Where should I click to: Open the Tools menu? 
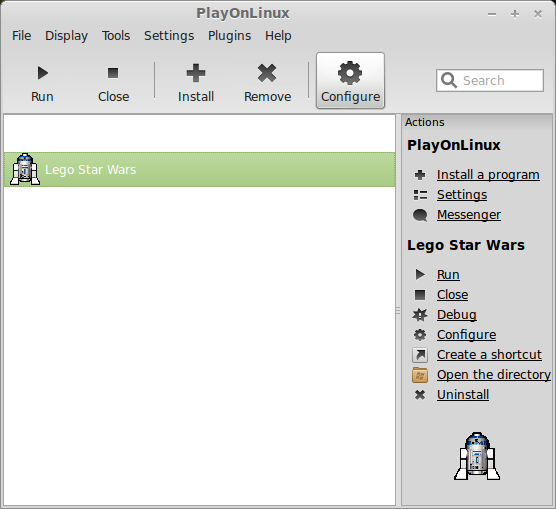pos(116,36)
